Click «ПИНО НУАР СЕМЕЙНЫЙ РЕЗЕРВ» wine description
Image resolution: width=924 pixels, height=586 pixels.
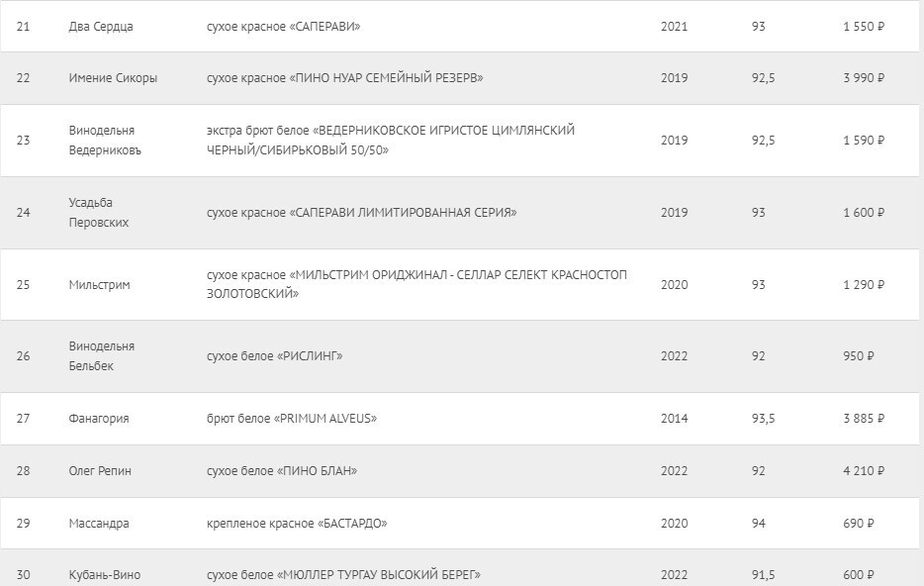point(344,78)
